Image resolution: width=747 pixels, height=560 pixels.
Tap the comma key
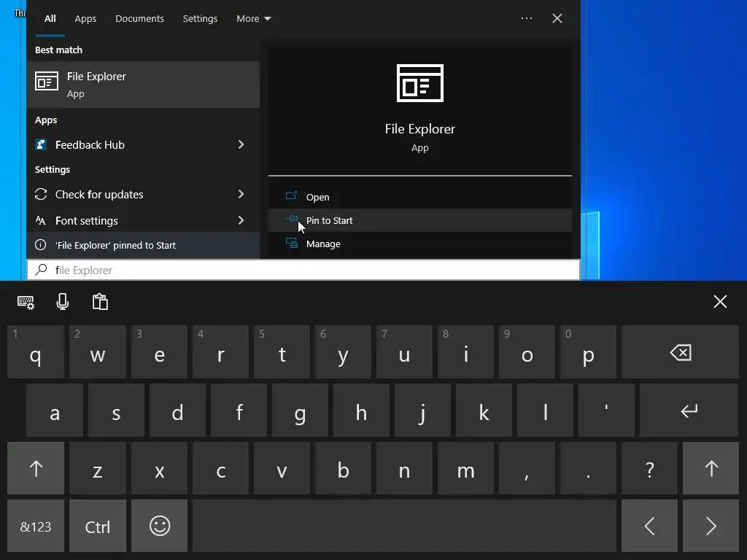(527, 469)
